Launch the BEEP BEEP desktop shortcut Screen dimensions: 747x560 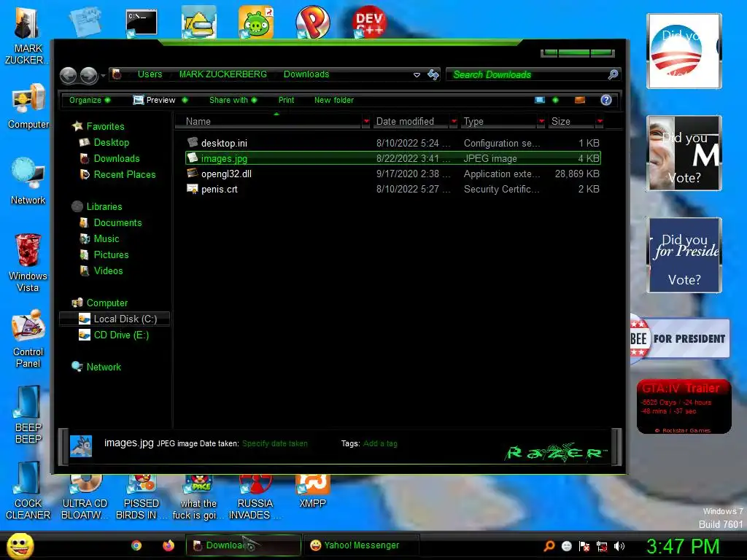click(28, 414)
